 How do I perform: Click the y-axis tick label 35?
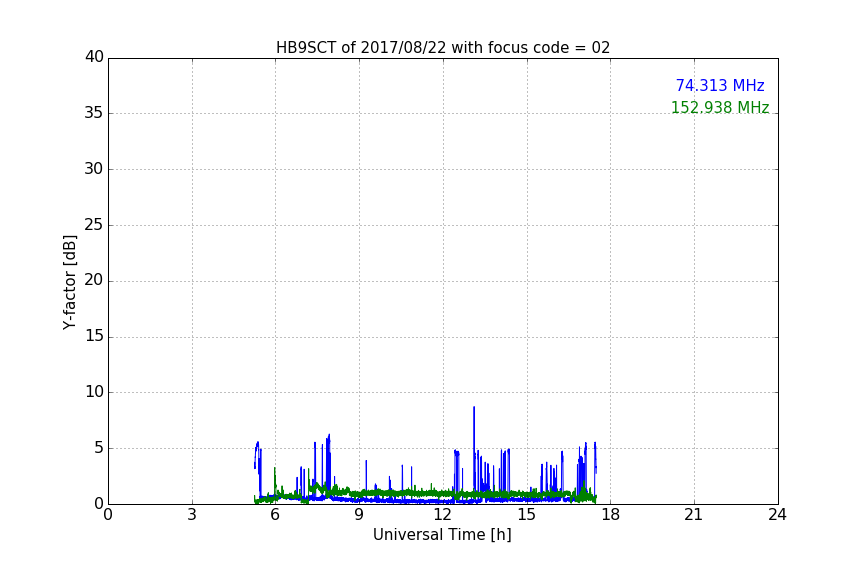click(94, 113)
